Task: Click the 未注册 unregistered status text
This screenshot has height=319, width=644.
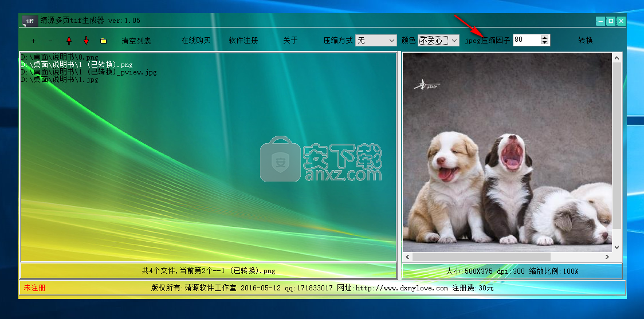Action: [x=34, y=288]
